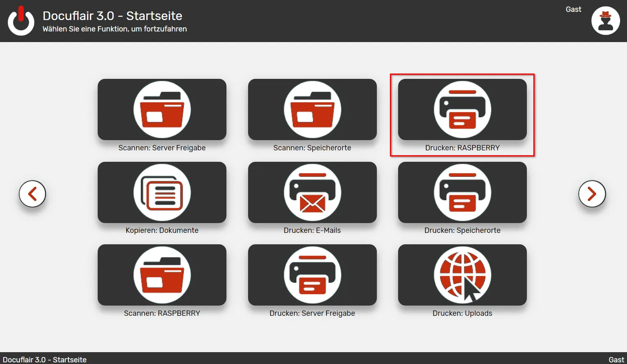Open the Scannen: Speicherorte folder icon

tap(312, 109)
